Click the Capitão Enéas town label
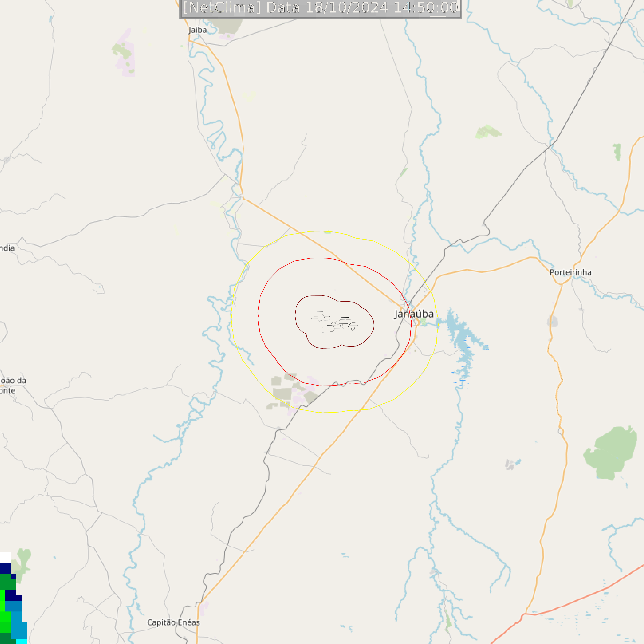This screenshot has width=644, height=644. (173, 622)
